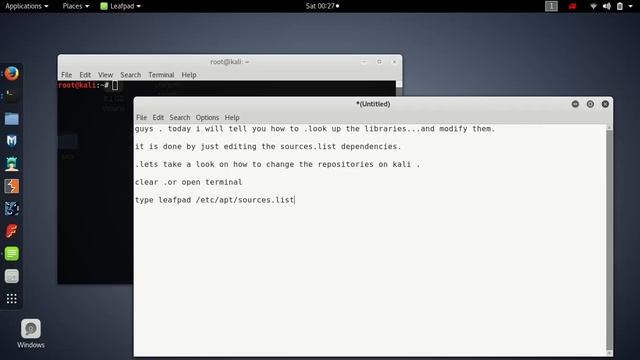
Task: Open Leafpad Edit menu
Action: (x=158, y=118)
